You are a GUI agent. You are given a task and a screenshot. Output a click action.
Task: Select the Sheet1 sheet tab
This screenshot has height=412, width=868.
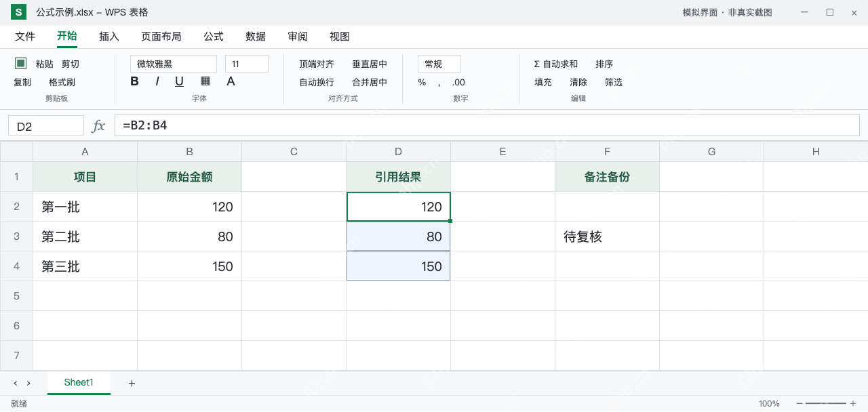tap(79, 383)
